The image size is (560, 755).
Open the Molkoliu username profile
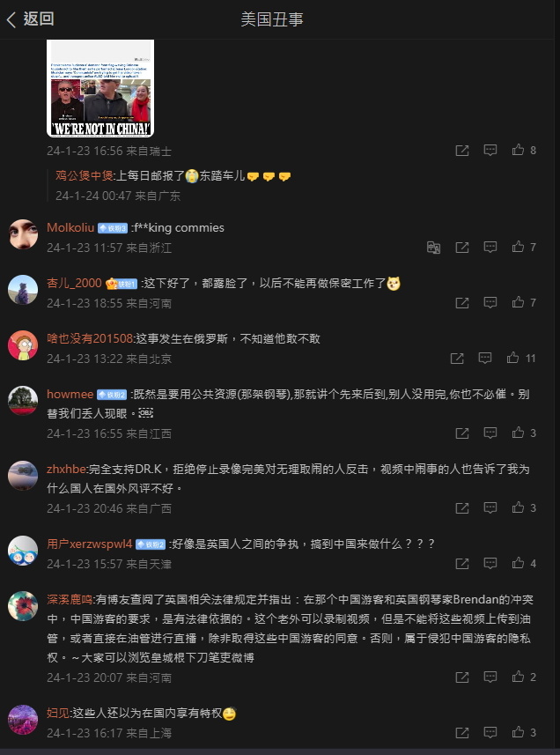[x=70, y=228]
